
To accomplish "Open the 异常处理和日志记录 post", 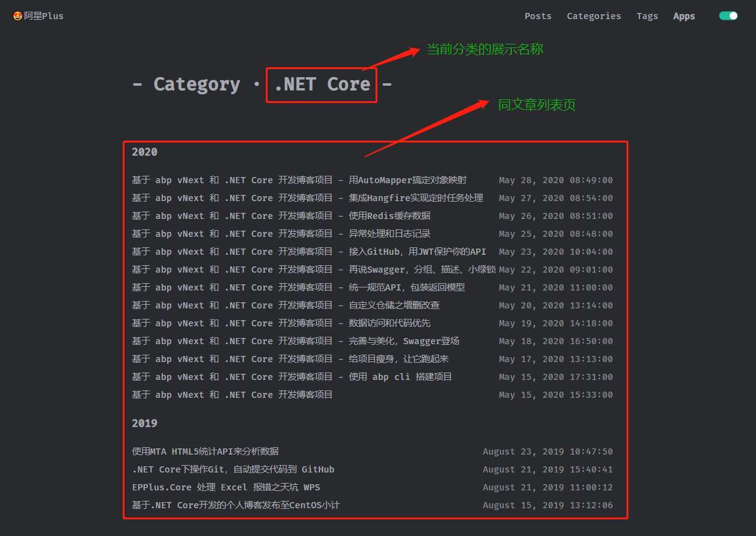I will 281,234.
